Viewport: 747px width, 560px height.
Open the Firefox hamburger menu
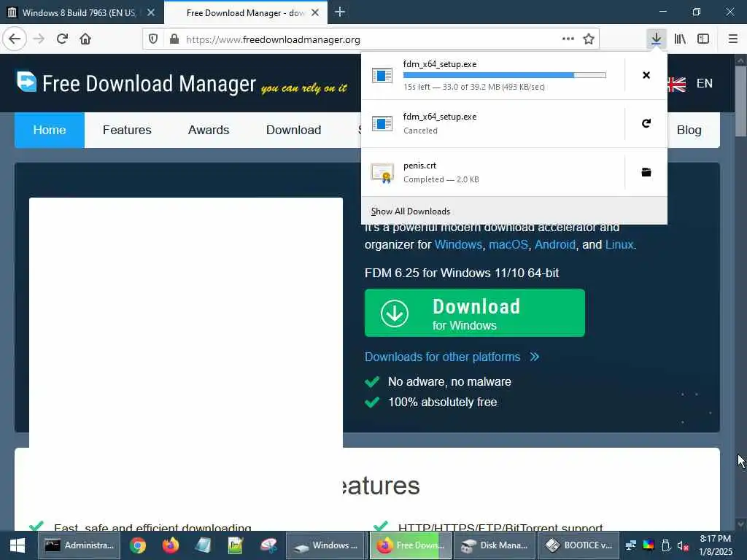pos(733,39)
